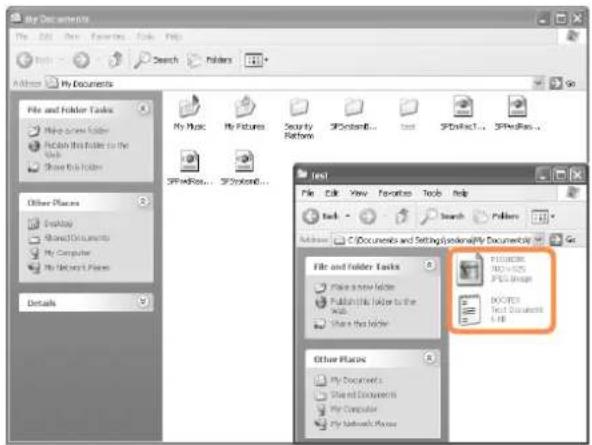Image resolution: width=592 pixels, height=445 pixels.
Task: Click Back button in test window toolbar
Action: point(321,216)
